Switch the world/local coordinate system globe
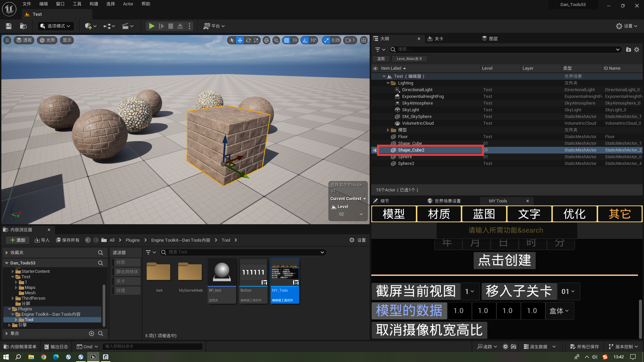The height and width of the screenshot is (362, 644). (x=266, y=40)
